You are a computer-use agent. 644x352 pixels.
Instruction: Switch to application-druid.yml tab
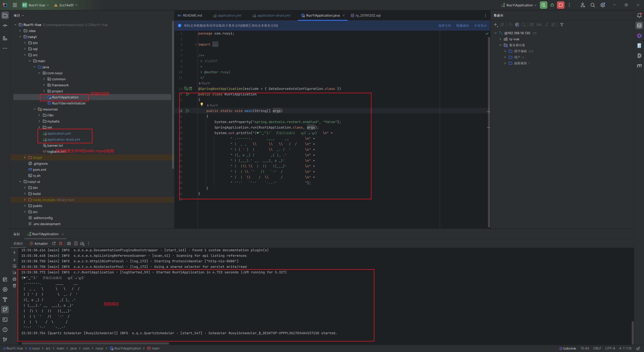pyautogui.click(x=271, y=15)
